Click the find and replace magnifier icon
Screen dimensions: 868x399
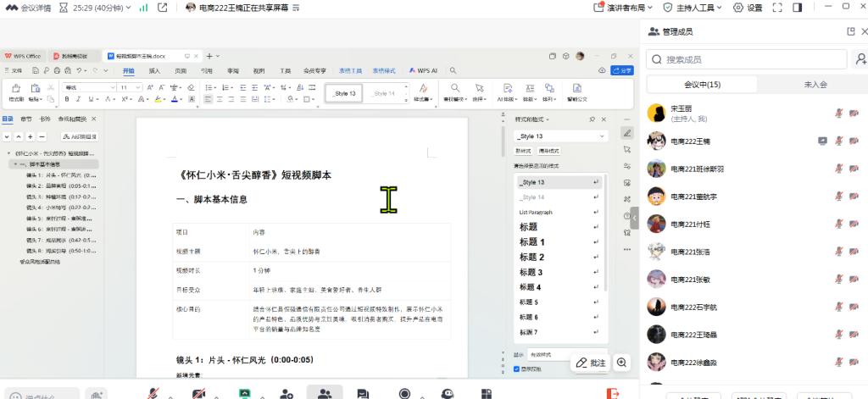coord(455,88)
